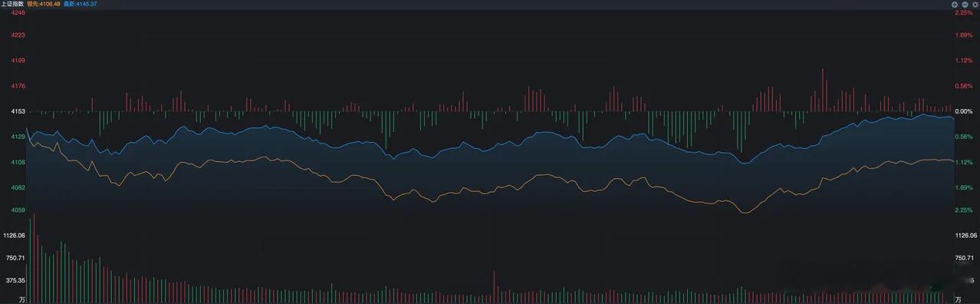The image size is (980, 304).
Task: Click the 4106 price axis label
Action: pos(18,162)
